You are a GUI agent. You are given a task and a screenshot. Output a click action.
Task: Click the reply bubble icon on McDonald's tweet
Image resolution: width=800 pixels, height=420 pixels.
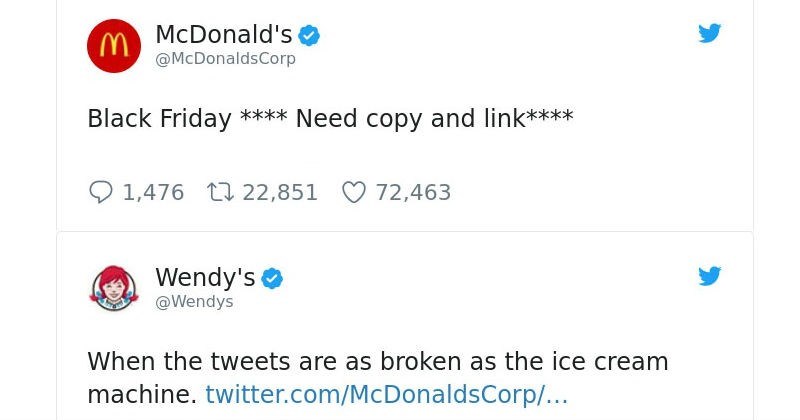tap(101, 192)
